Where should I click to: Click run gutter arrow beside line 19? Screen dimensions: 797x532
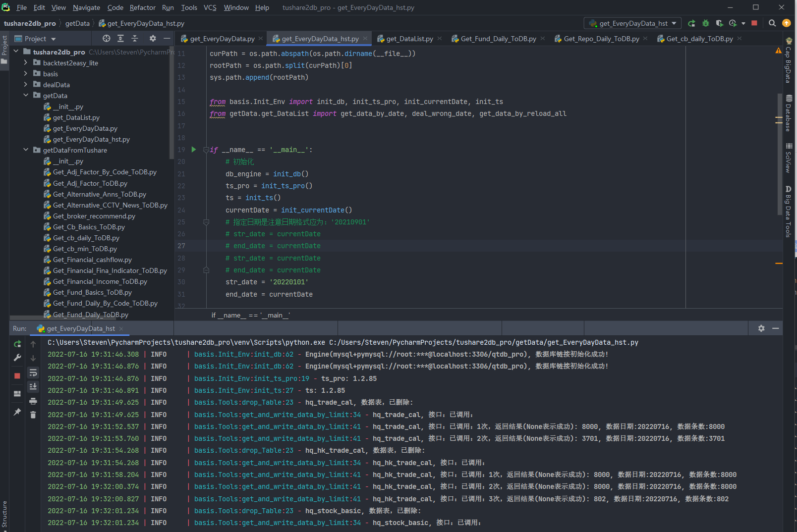194,150
